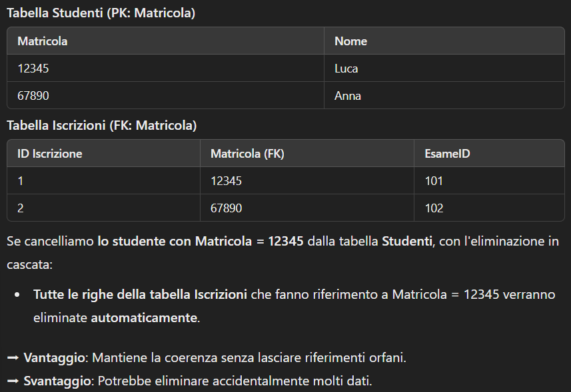
Task: Select the Nome column header
Action: click(350, 41)
